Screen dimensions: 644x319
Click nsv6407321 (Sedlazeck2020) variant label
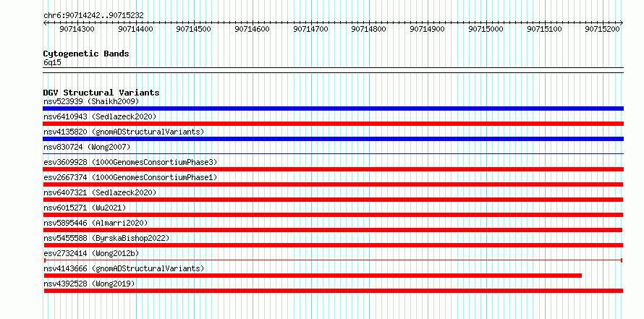click(x=100, y=192)
